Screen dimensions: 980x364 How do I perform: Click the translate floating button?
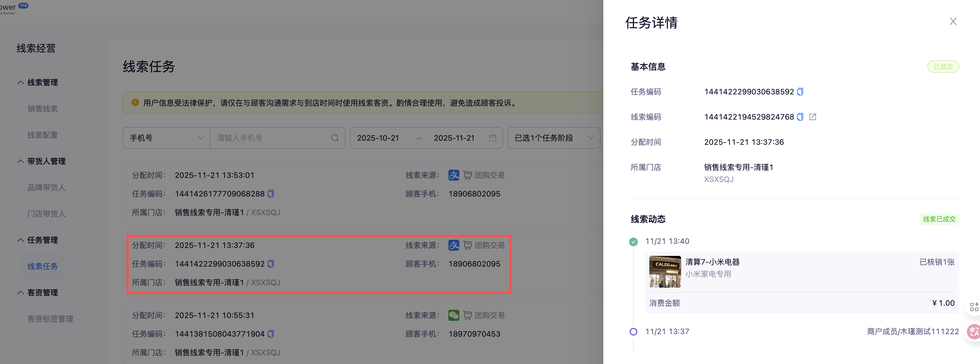(x=973, y=332)
